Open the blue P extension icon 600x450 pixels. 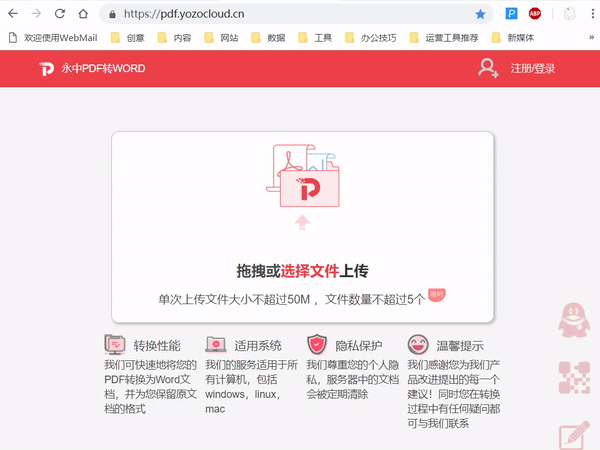511,14
